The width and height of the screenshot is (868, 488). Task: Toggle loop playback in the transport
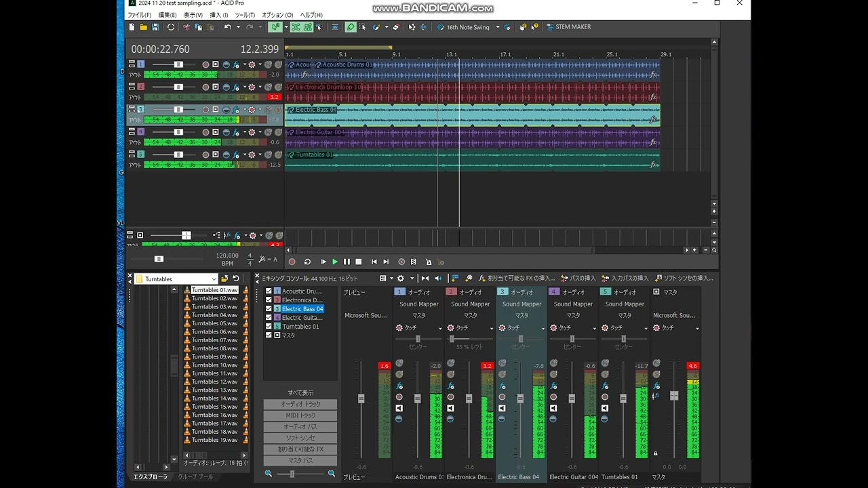pos(307,262)
